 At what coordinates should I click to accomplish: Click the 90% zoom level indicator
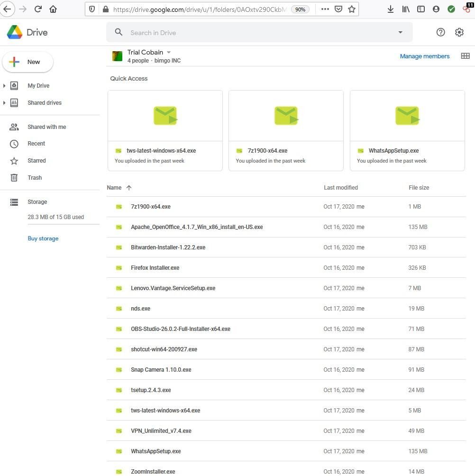300,9
